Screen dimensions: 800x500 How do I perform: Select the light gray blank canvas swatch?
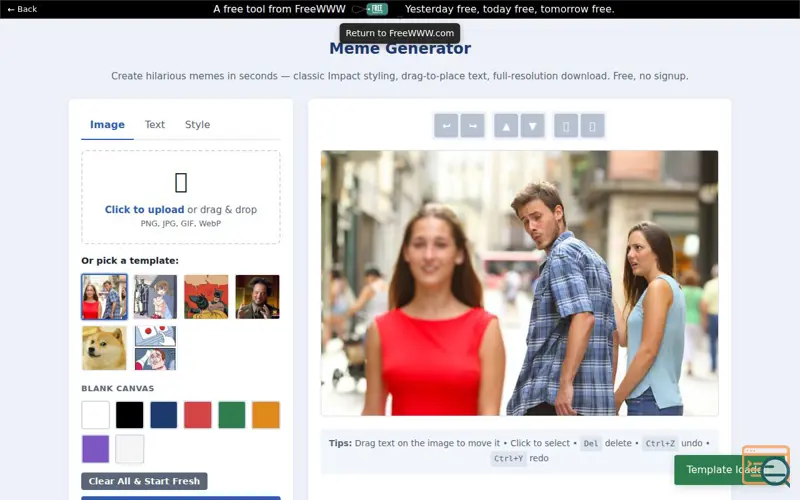pos(130,449)
